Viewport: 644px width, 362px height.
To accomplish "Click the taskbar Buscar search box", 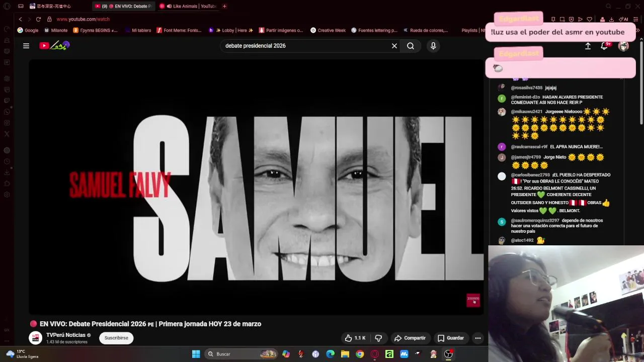I will point(242,354).
